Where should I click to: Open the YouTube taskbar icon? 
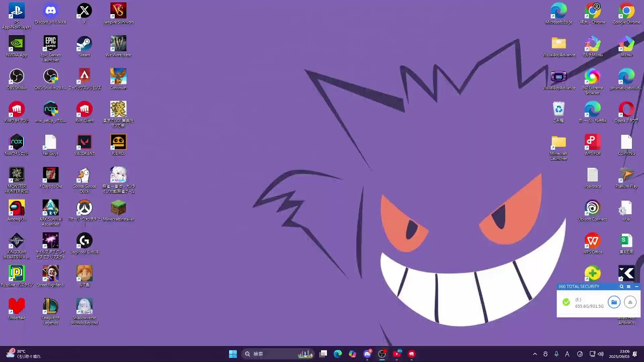pos(396,354)
